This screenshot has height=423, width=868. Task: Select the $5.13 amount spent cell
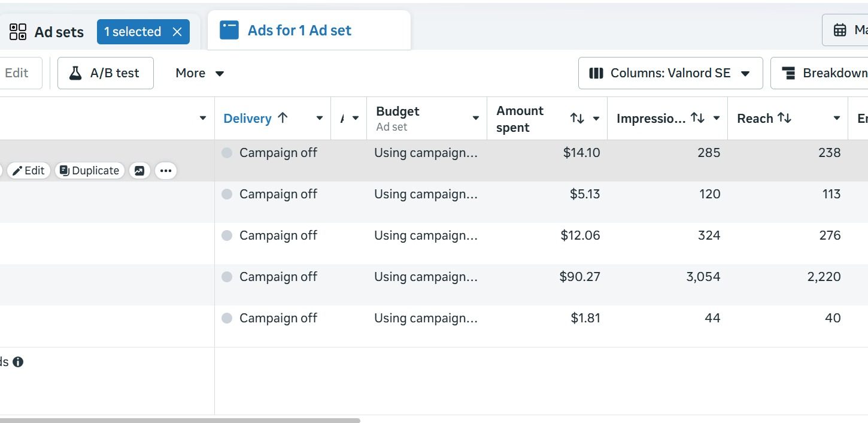click(x=585, y=194)
